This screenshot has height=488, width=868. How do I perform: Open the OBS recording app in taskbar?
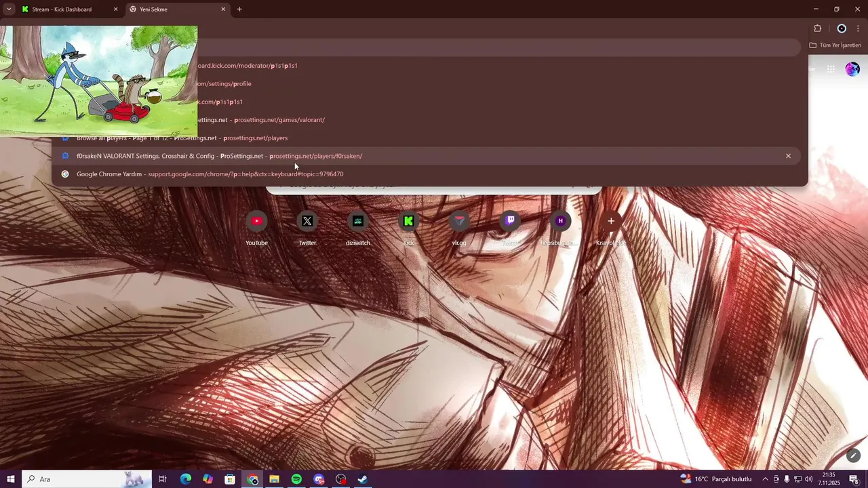coord(341,479)
